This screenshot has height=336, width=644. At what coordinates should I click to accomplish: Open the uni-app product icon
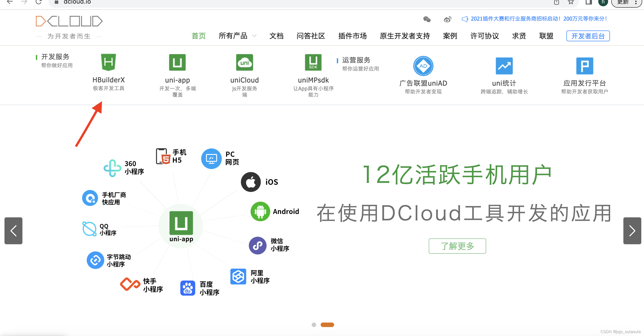point(177,62)
